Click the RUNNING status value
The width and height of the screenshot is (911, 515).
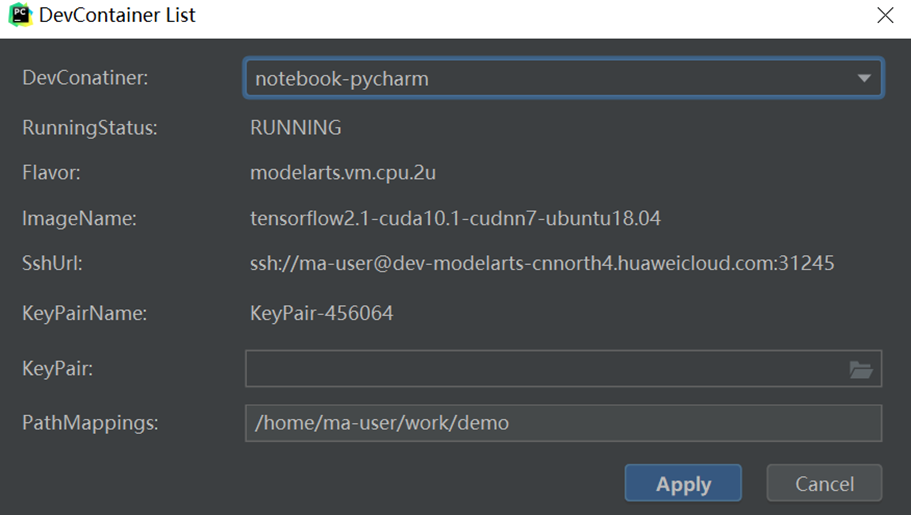point(295,128)
